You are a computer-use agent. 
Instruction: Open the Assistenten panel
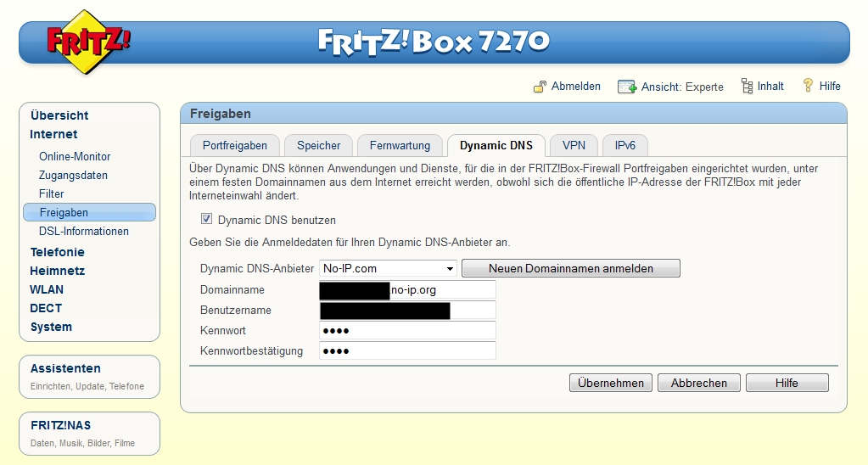click(x=89, y=377)
